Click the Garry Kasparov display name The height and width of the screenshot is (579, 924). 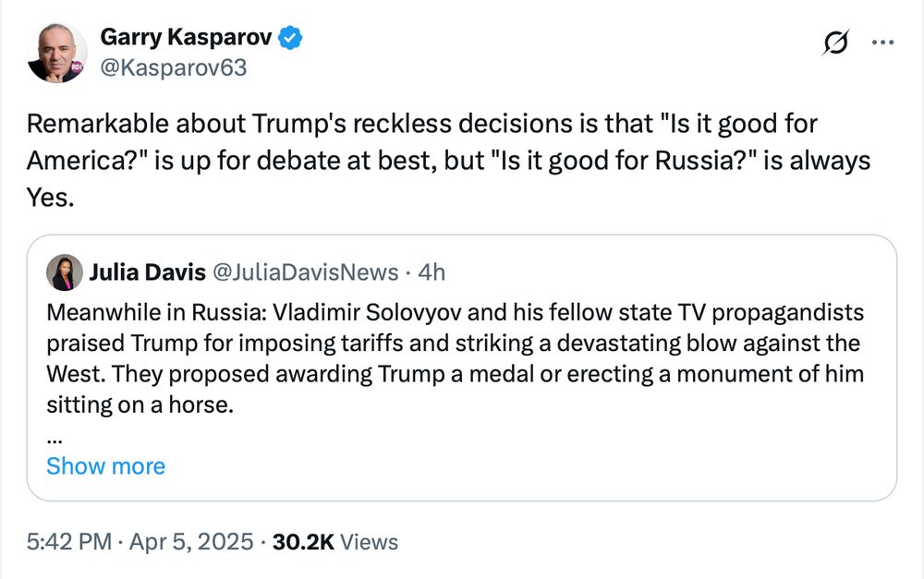[186, 38]
